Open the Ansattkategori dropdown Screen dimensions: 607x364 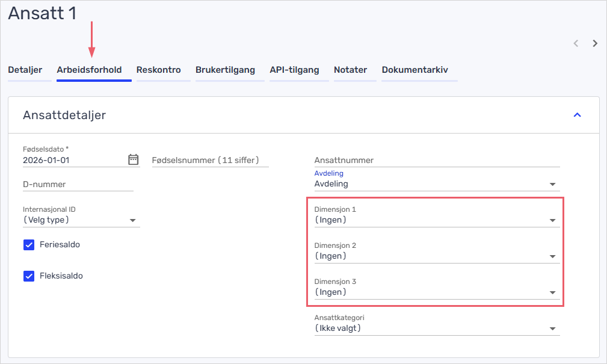(436, 329)
